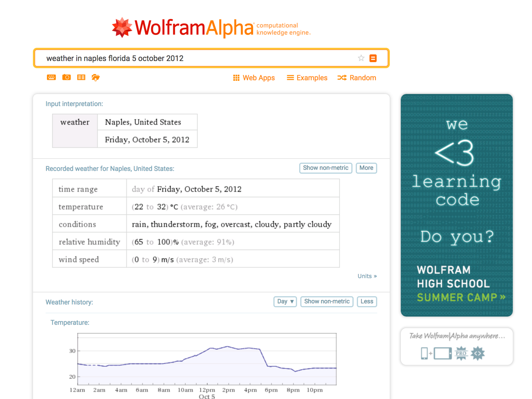This screenshot has width=532, height=399.
Task: Click the 'Naples, United States' interpretation cell
Action: (147, 122)
